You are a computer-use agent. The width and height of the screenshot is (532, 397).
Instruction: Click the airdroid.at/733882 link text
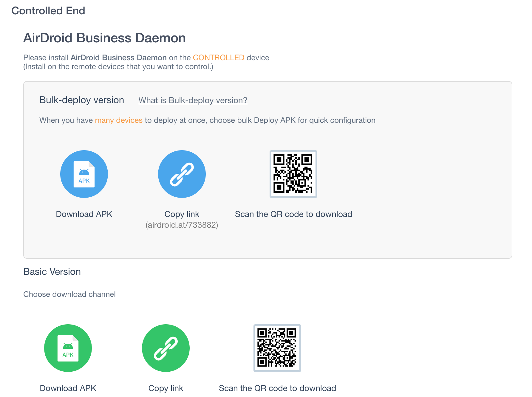pyautogui.click(x=182, y=225)
